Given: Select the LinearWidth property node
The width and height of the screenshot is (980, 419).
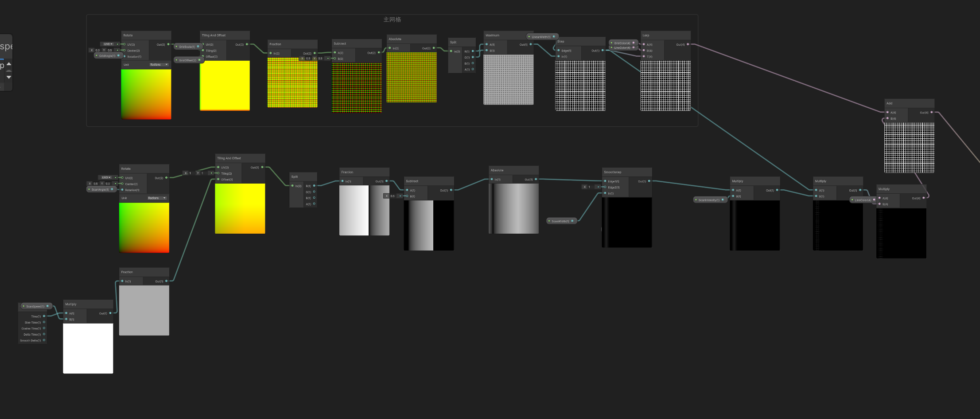Looking at the screenshot, I should 541,37.
